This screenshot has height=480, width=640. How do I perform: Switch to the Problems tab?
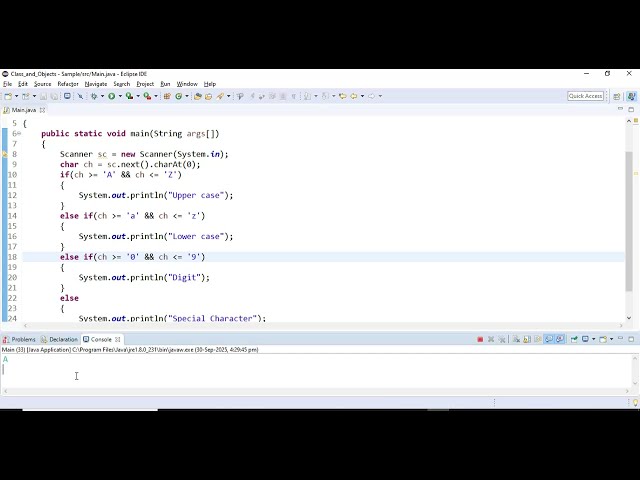pyautogui.click(x=19, y=340)
